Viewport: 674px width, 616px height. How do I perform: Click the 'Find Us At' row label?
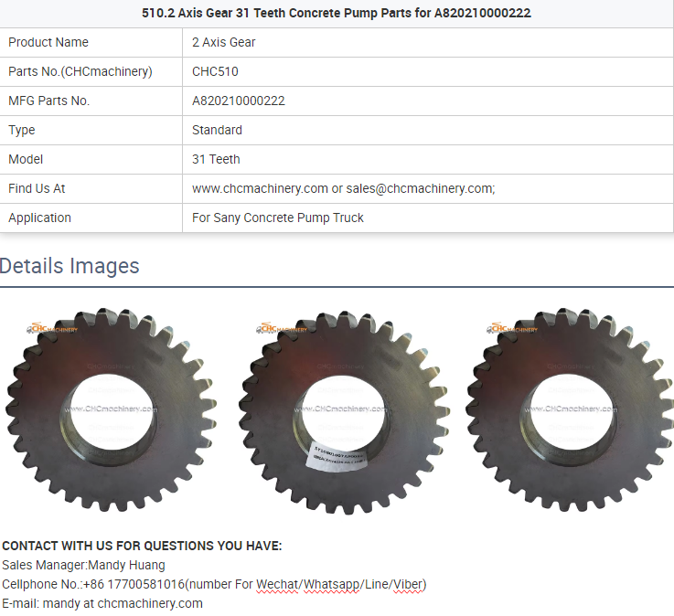(37, 188)
